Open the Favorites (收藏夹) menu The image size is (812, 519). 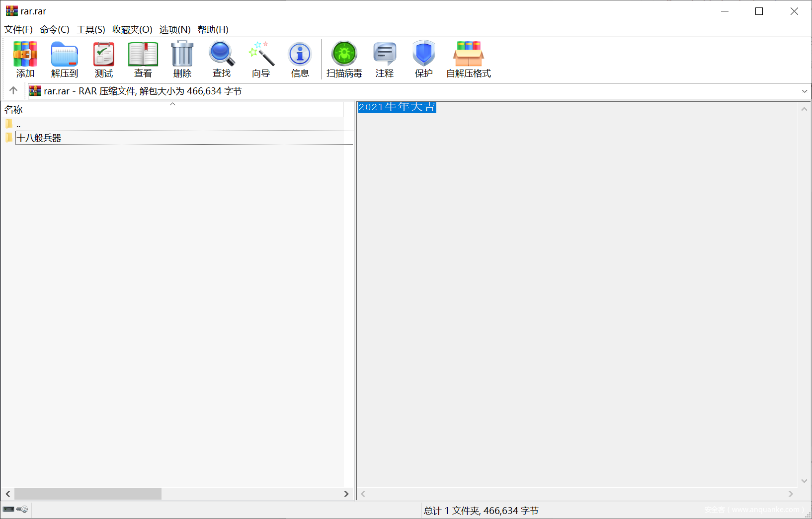point(132,30)
